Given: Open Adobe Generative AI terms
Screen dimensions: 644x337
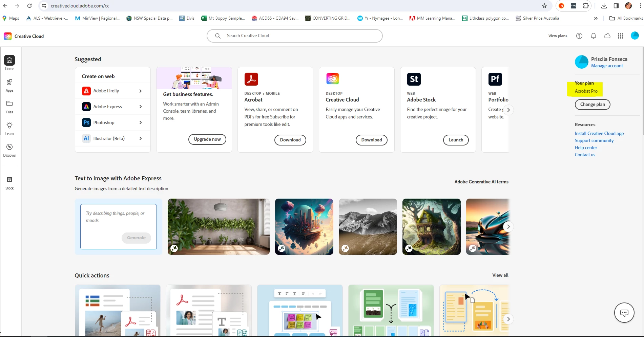Looking at the screenshot, I should (481, 182).
